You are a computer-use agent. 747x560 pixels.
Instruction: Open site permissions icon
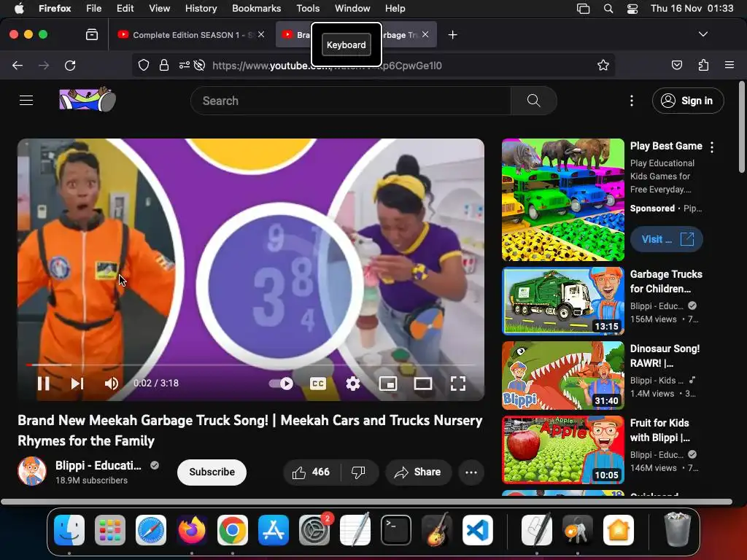185,65
